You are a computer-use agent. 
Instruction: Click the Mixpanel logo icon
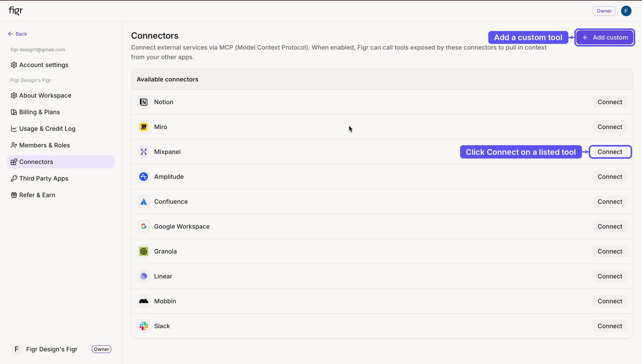(x=143, y=152)
